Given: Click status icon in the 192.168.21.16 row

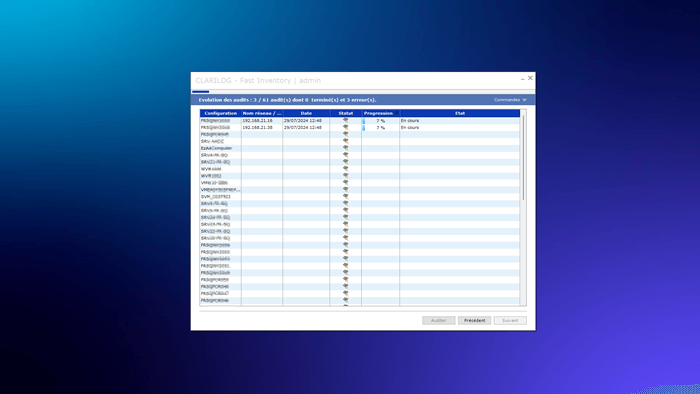Looking at the screenshot, I should (346, 120).
